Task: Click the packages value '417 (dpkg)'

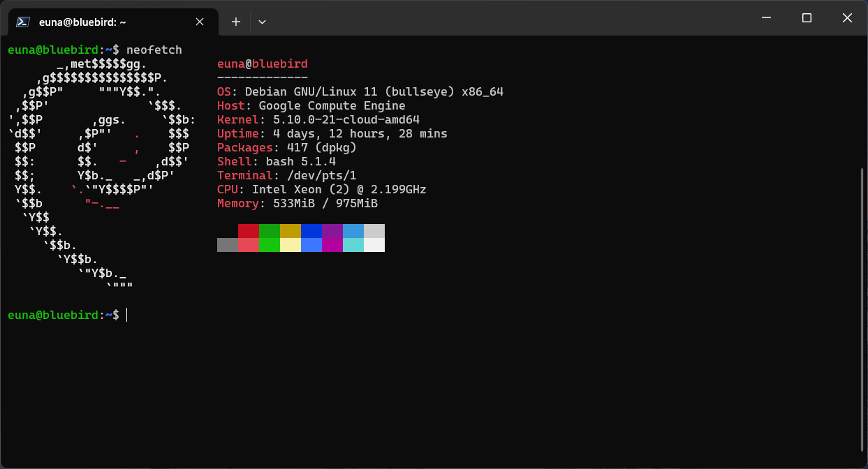Action: [322, 147]
